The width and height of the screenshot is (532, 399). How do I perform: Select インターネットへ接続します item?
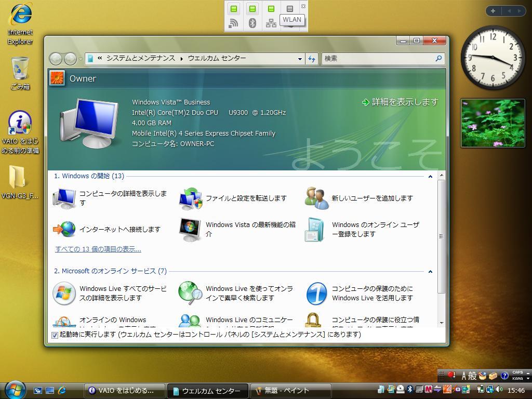(107, 229)
